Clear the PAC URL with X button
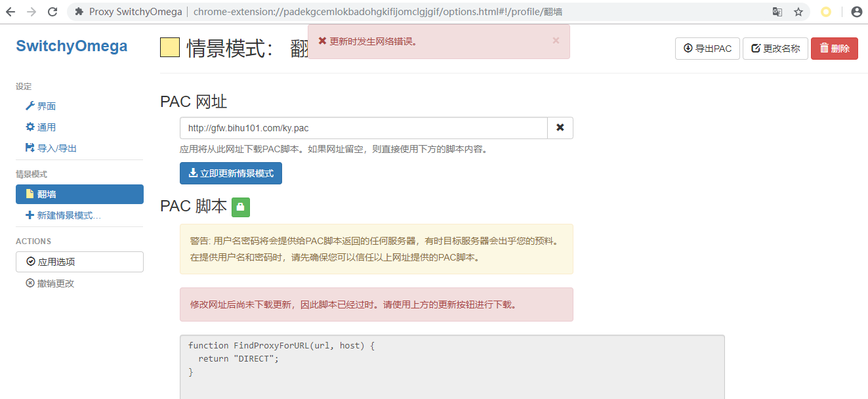Image resolution: width=868 pixels, height=399 pixels. coord(560,128)
